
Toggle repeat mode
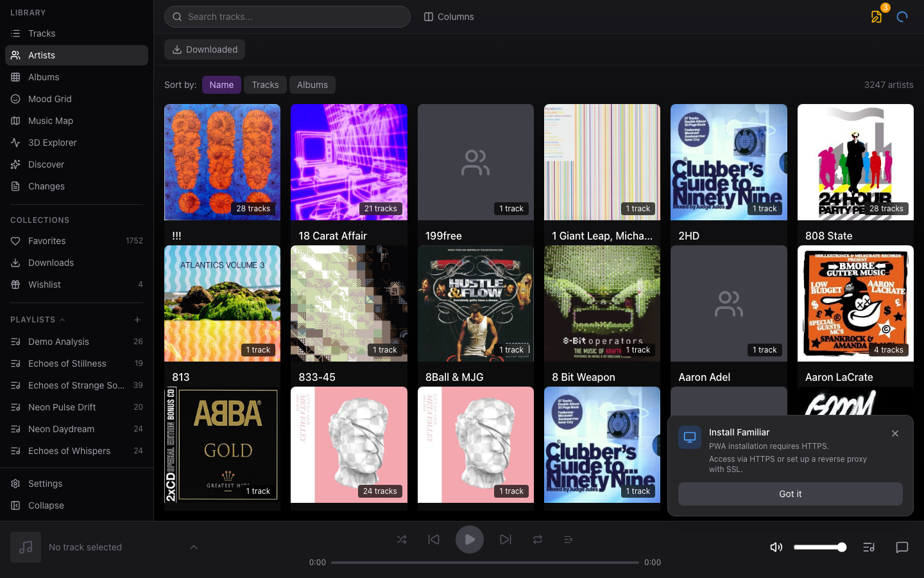pyautogui.click(x=538, y=539)
